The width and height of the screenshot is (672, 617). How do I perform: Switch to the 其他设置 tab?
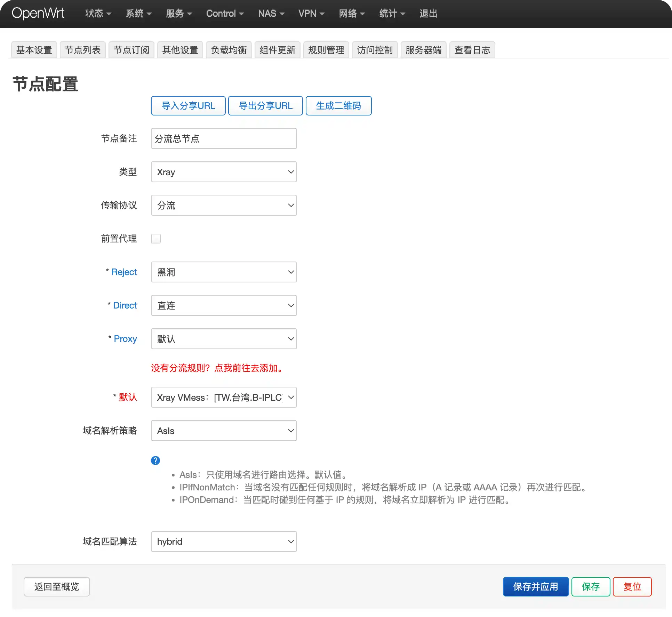point(180,50)
